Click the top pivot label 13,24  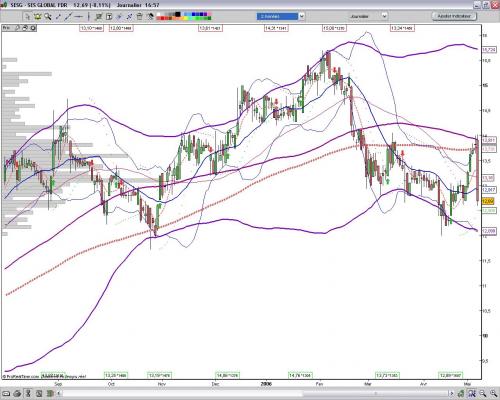[x=402, y=28]
